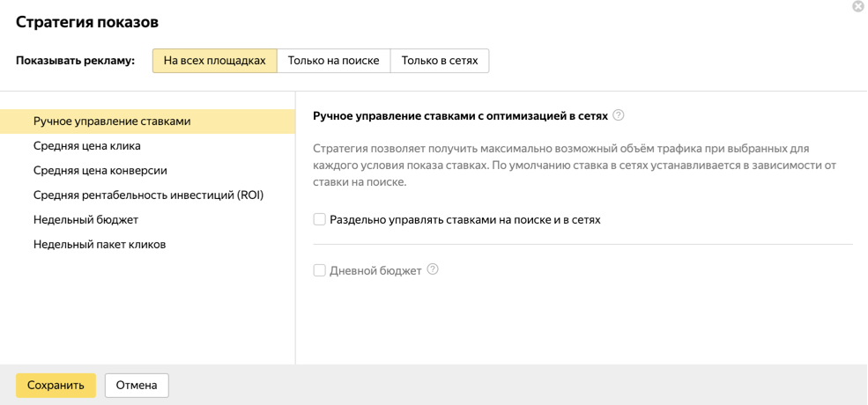868x405 pixels.
Task: Tick the Дневной бюджет checkbox
Action: 319,270
